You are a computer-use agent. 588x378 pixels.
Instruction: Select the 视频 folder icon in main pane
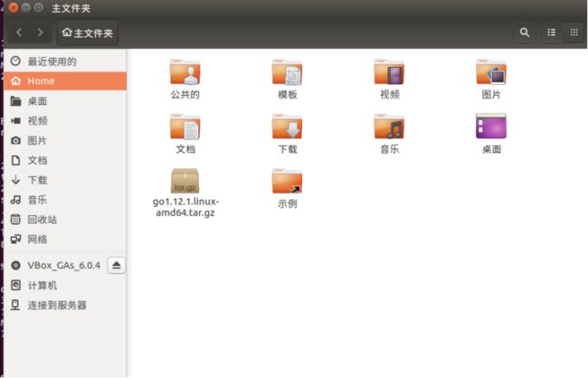pos(389,72)
